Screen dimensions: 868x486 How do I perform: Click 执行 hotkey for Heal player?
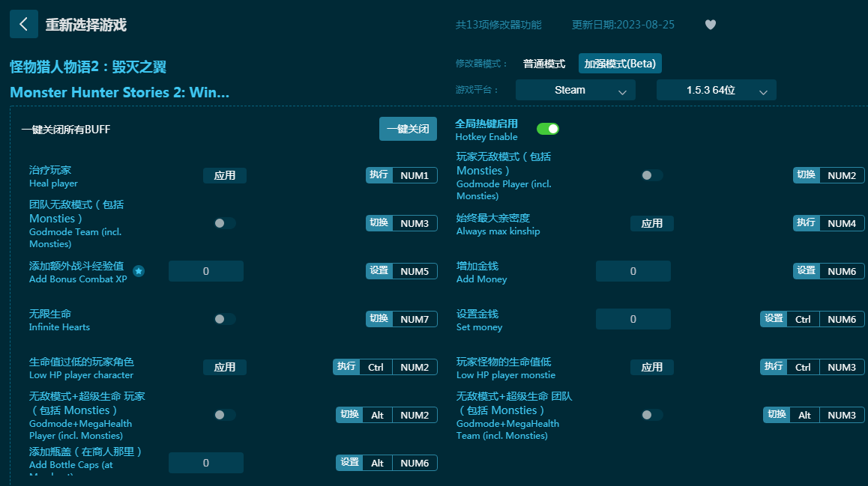click(379, 175)
